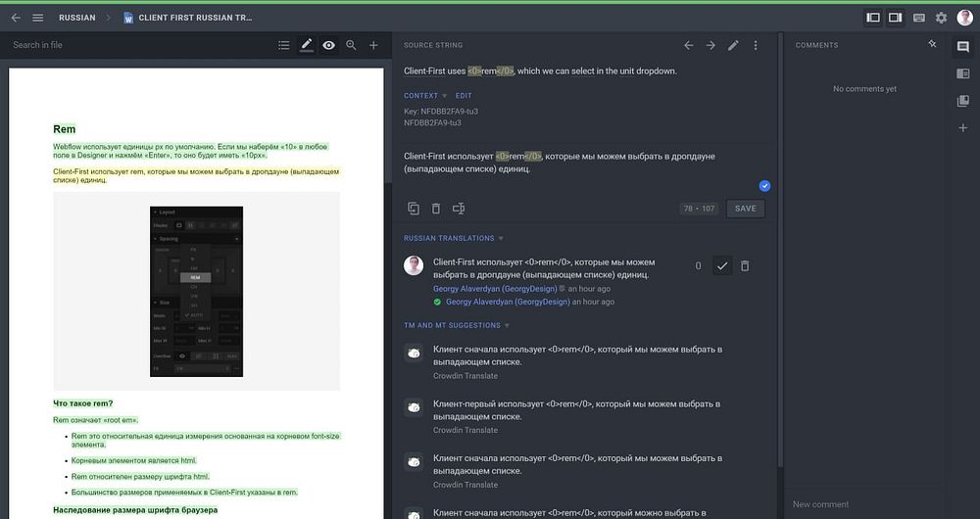Collapse the CONTEXT section
Screen dimensions: 980x519
point(425,96)
